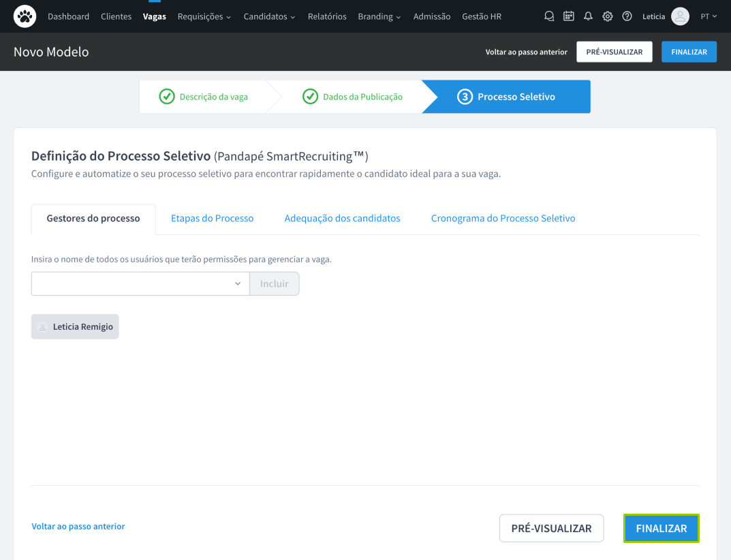The height and width of the screenshot is (560, 731).
Task: Open Relatórios in the navigation bar
Action: click(327, 16)
